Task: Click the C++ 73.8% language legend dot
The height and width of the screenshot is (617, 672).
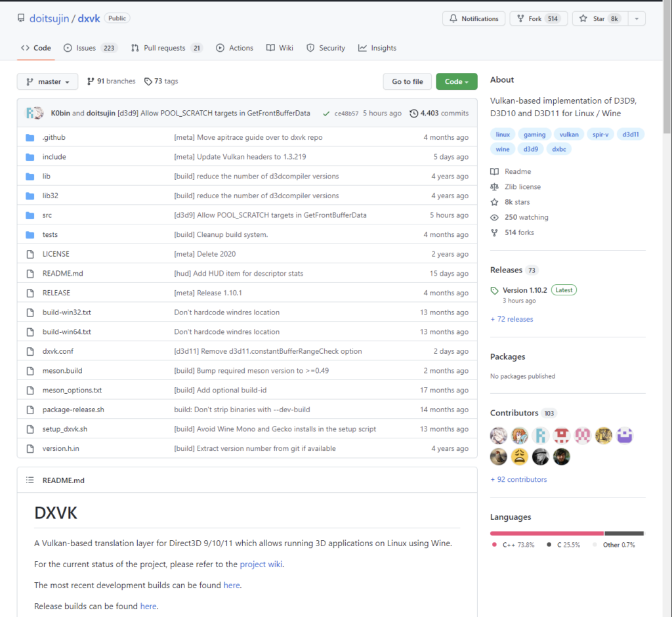Action: (494, 545)
